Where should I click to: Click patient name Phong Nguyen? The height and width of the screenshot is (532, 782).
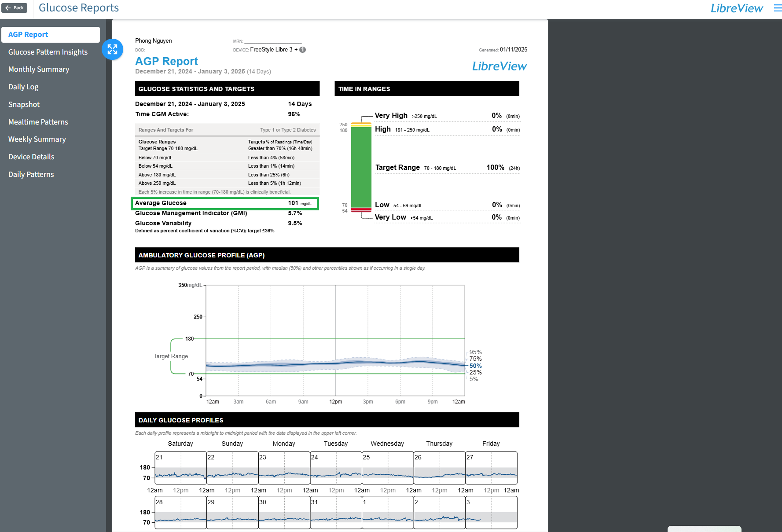(x=154, y=41)
